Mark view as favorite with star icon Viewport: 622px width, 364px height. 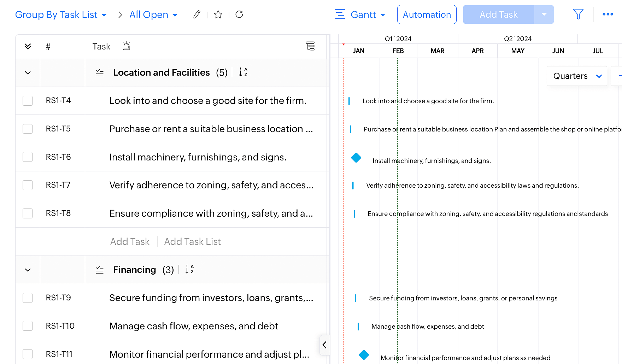(x=218, y=14)
